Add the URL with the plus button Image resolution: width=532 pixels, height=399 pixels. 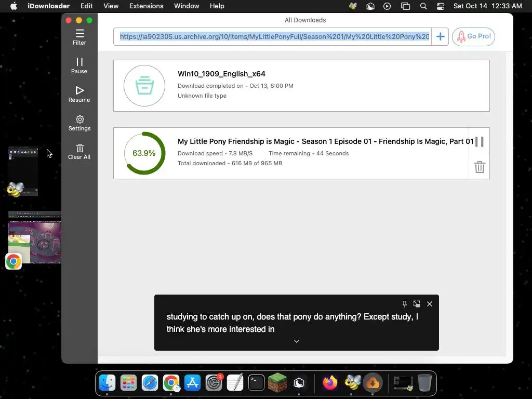pos(440,37)
